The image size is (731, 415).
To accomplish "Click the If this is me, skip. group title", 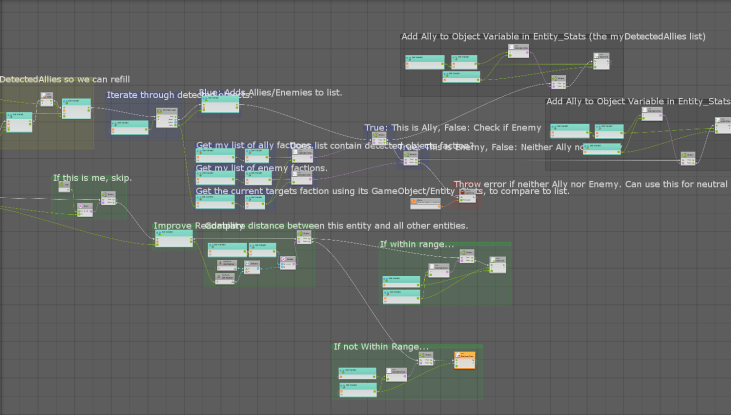I will click(x=92, y=178).
